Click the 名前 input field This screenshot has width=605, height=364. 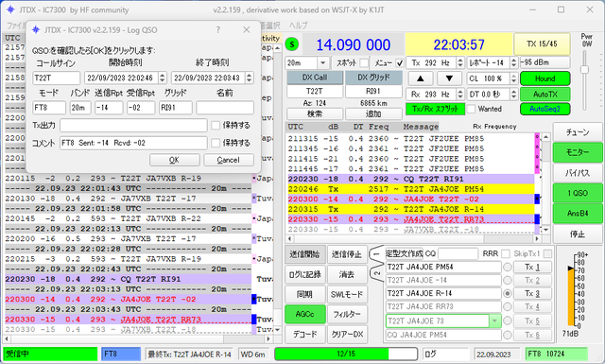click(225, 107)
